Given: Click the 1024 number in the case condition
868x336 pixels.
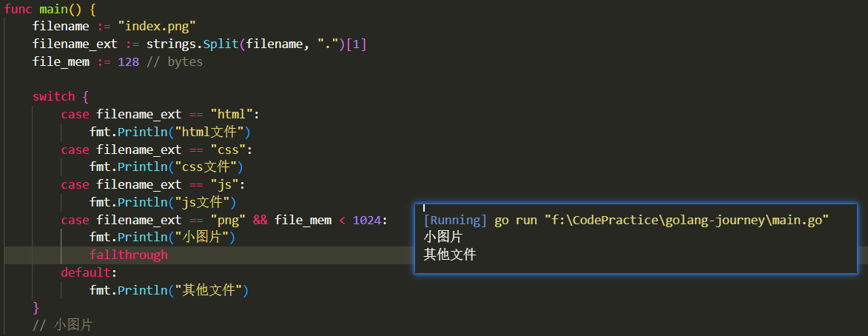Looking at the screenshot, I should (368, 220).
